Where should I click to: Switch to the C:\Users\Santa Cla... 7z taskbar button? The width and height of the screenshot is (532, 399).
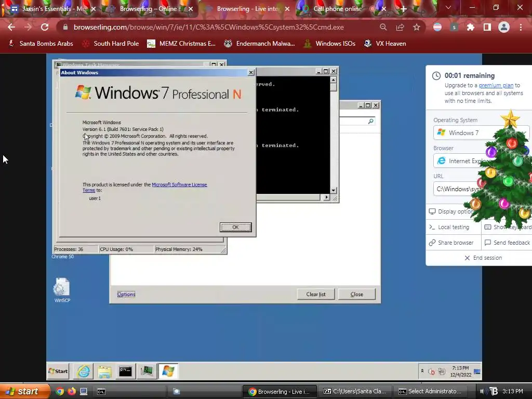tap(355, 392)
